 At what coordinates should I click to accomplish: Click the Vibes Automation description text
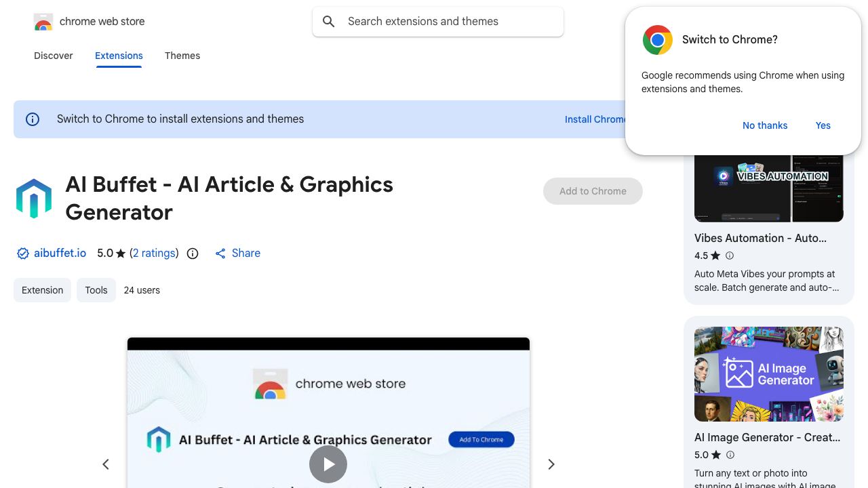[766, 281]
